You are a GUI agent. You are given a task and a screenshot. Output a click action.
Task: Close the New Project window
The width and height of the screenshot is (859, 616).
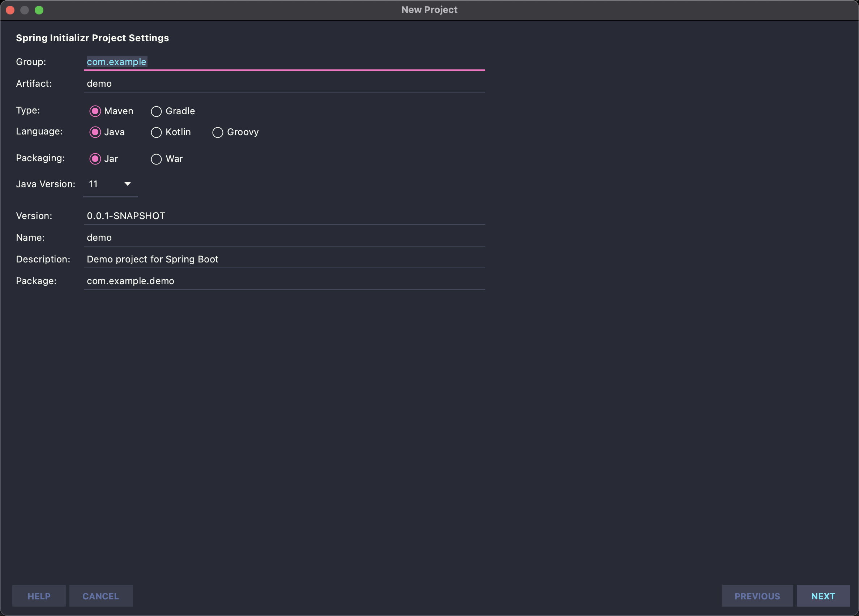pyautogui.click(x=10, y=10)
